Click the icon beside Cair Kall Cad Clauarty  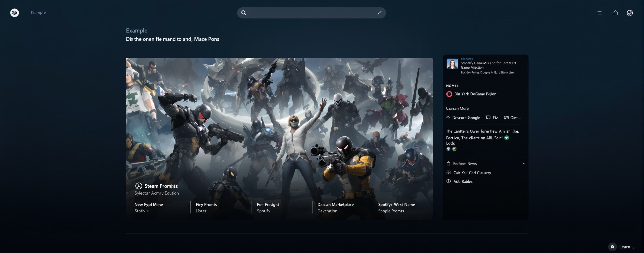click(448, 173)
